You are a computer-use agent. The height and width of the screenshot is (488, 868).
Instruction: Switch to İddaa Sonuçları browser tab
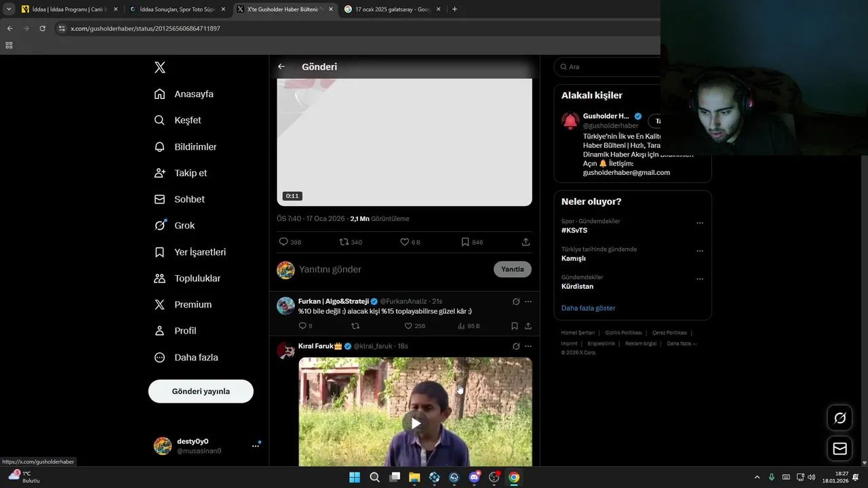(x=177, y=9)
